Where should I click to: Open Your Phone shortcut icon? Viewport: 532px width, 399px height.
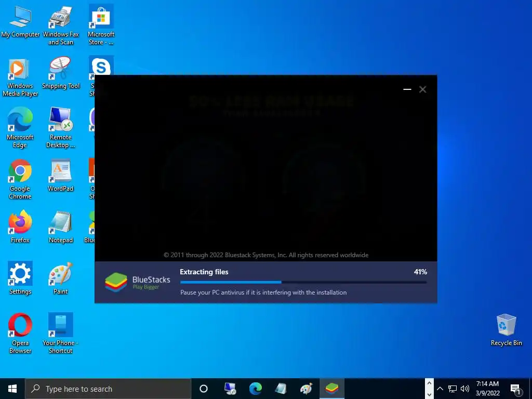point(61,334)
